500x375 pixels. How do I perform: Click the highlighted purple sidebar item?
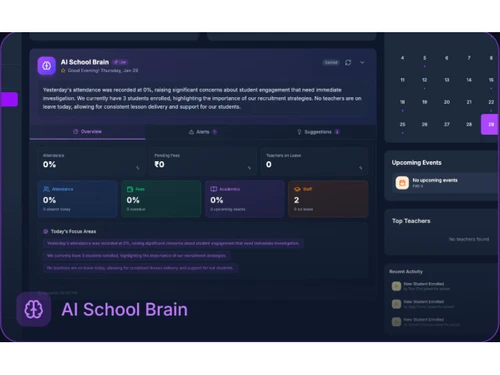tap(9, 99)
